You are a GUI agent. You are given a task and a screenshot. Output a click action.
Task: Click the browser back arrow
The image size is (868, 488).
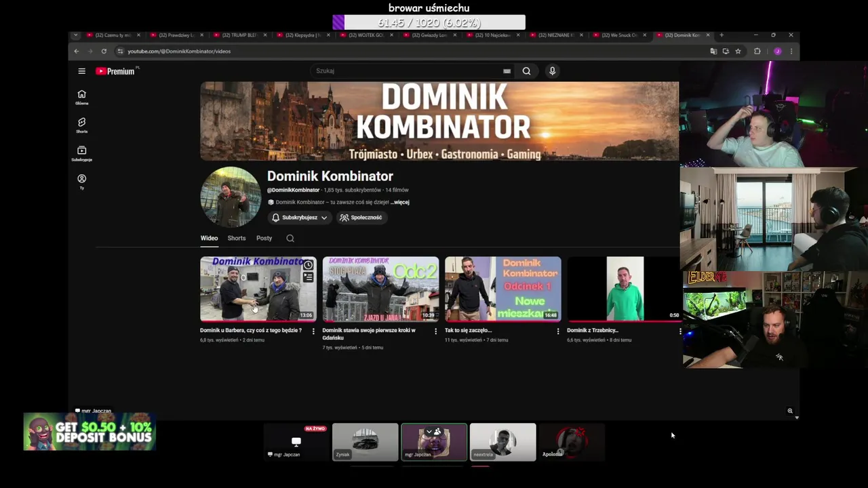click(76, 52)
